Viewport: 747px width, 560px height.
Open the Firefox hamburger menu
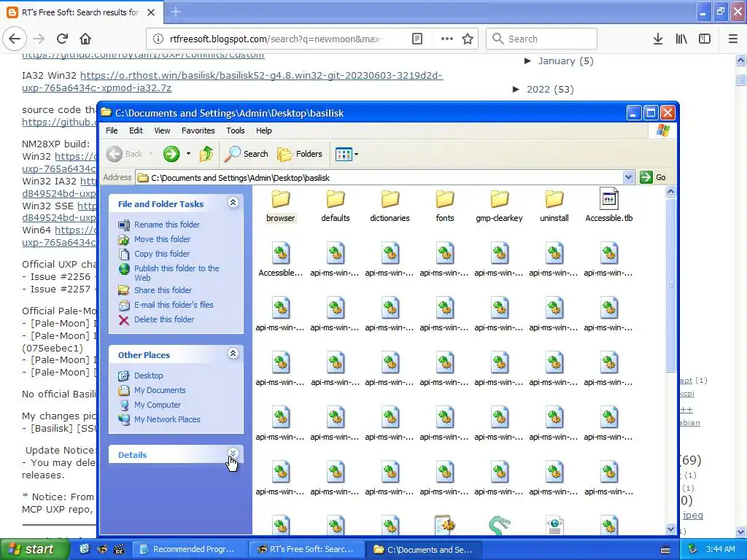click(x=732, y=39)
